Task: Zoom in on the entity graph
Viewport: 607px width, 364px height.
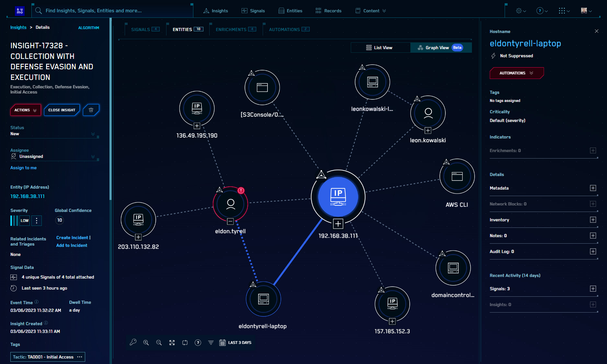Action: pos(146,342)
